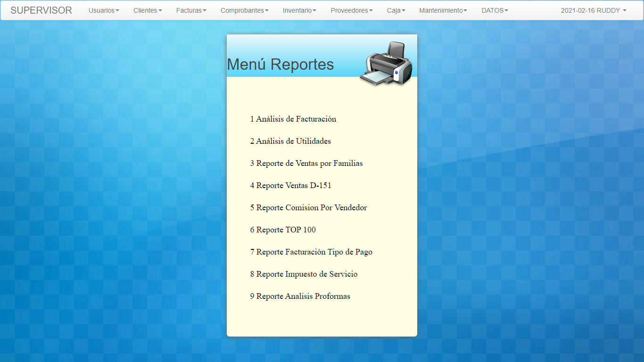The width and height of the screenshot is (644, 362).
Task: Expand the Comprobantes dropdown menu
Action: [x=244, y=10]
